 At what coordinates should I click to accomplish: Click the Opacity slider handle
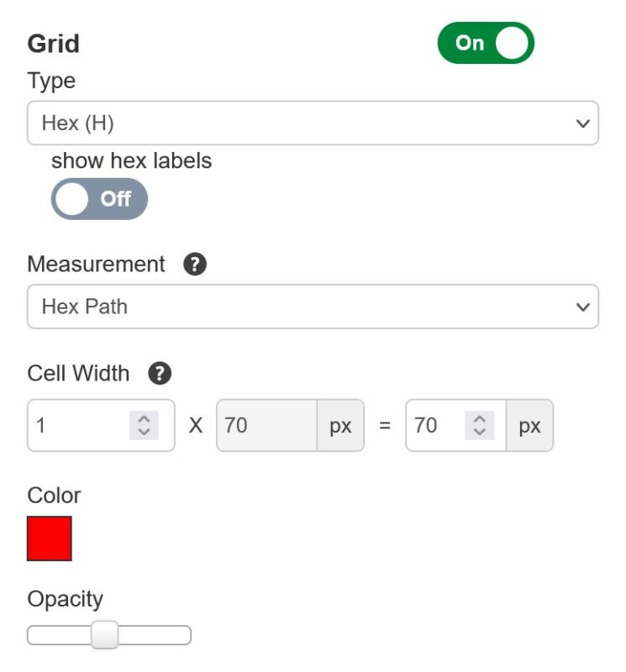coord(105,636)
